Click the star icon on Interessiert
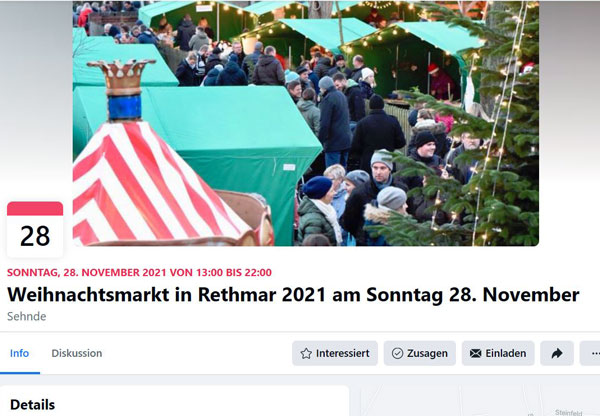This screenshot has width=600, height=416. click(306, 353)
